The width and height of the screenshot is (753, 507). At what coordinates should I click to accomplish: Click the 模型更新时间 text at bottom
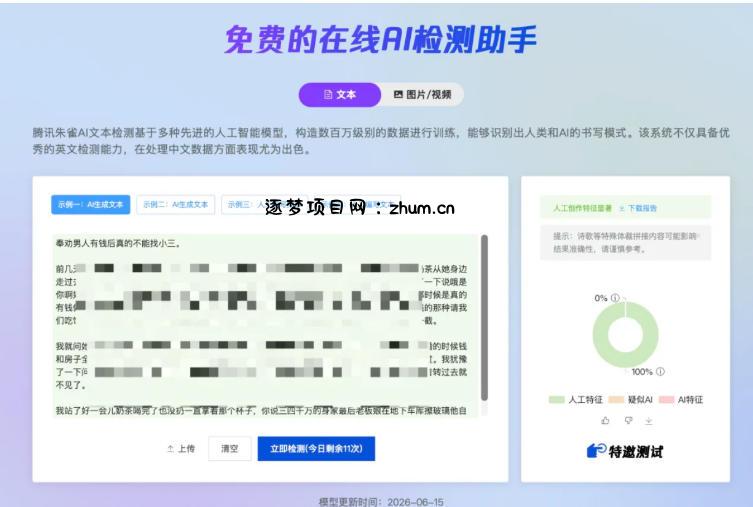[381, 502]
